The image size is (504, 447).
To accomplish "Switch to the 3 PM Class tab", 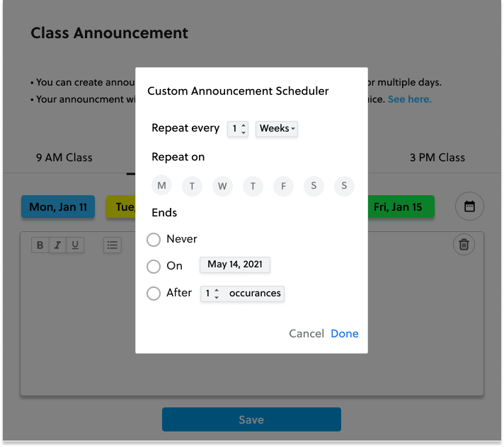I will [x=437, y=158].
